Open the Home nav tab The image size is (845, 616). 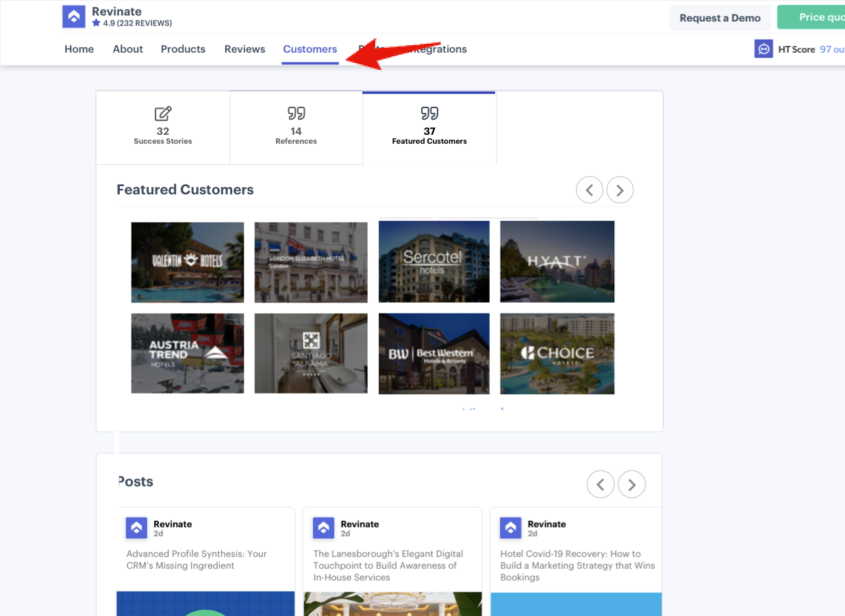point(79,49)
